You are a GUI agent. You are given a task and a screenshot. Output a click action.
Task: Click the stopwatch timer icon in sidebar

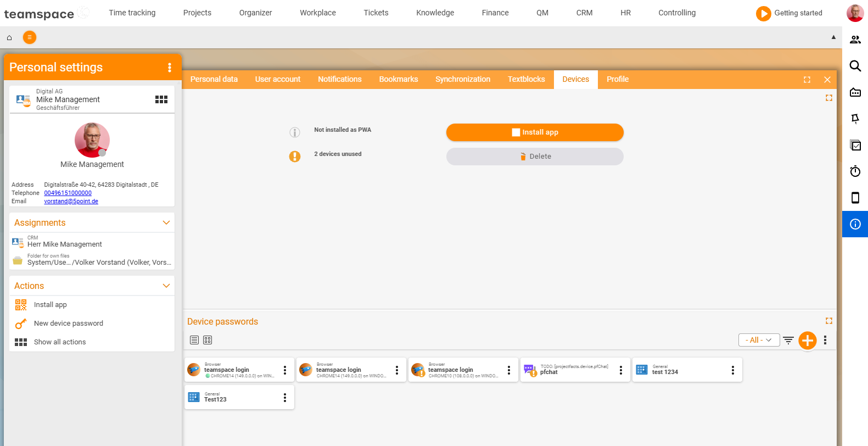(x=855, y=171)
